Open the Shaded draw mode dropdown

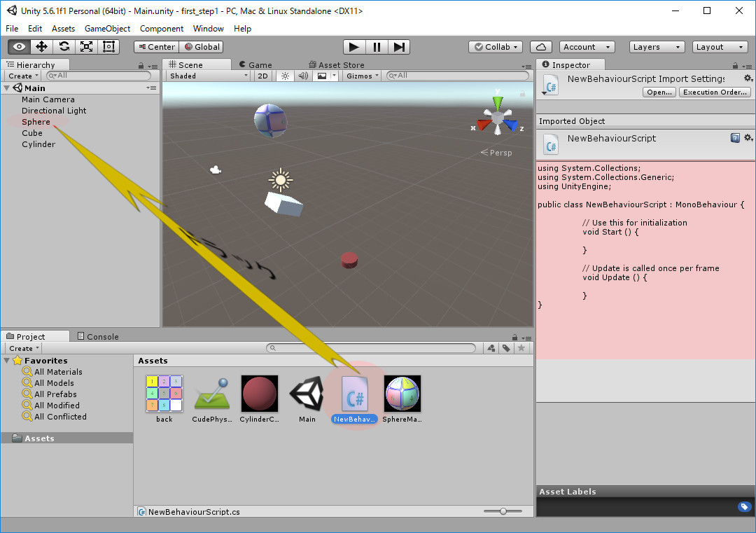208,76
